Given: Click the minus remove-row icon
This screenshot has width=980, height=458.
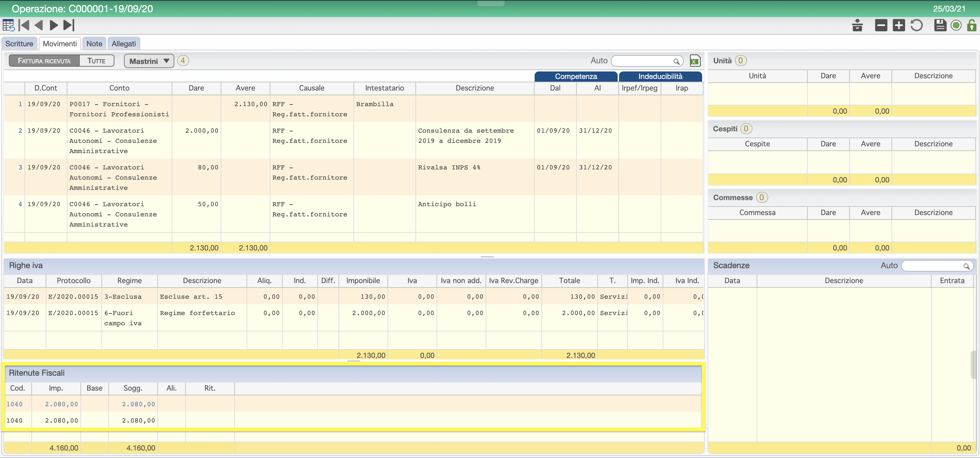Looking at the screenshot, I should click(x=881, y=26).
